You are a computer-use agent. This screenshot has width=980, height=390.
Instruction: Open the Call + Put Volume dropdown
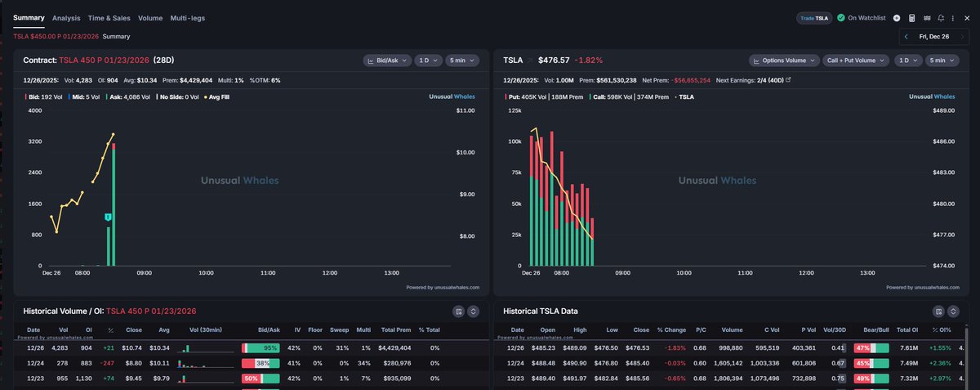pos(855,61)
